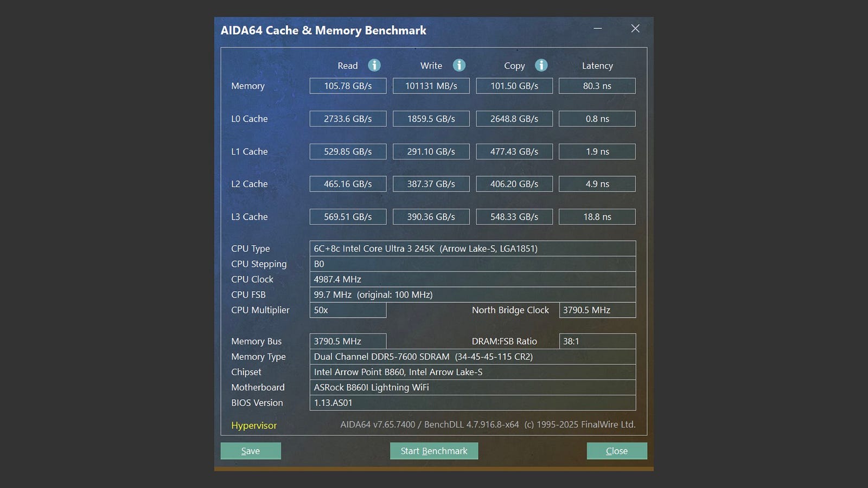The height and width of the screenshot is (488, 868).
Task: Click CPU Multiplier value 50x
Action: [348, 310]
